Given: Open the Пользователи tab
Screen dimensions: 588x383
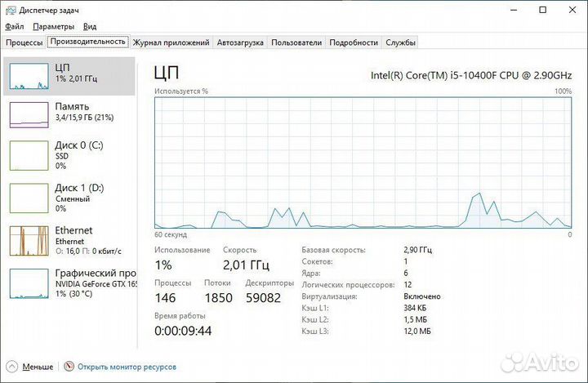Looking at the screenshot, I should 297,42.
